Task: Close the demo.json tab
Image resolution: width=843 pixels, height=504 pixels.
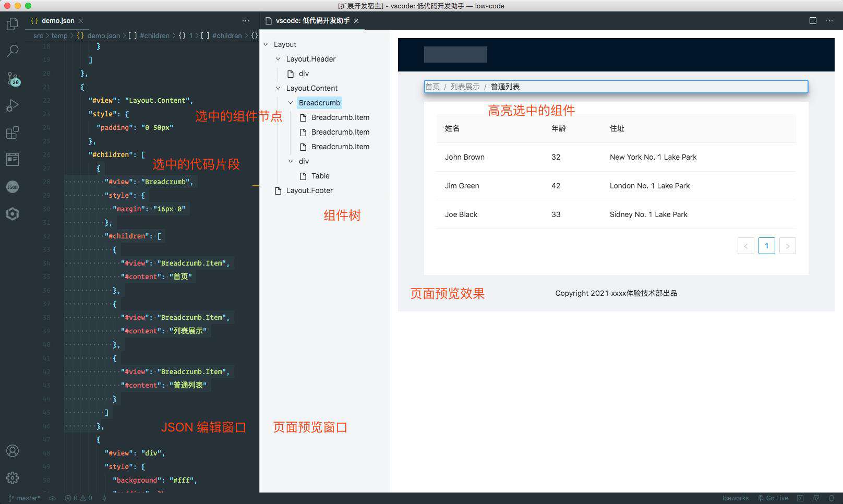Action: tap(81, 21)
